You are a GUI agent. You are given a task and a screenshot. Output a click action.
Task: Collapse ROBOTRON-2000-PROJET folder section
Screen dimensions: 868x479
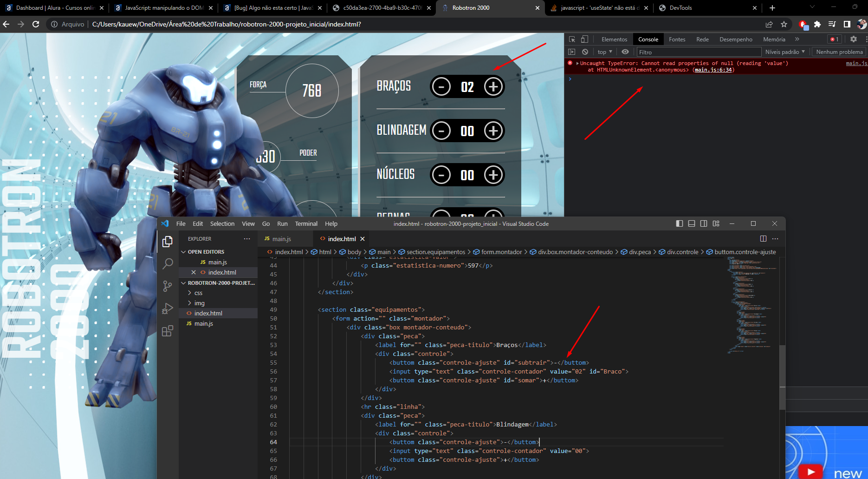[x=184, y=283]
